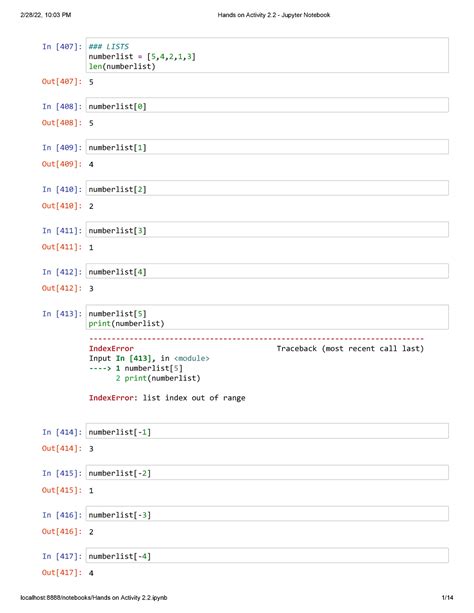Click the numberlist[0] code cell
The width and height of the screenshot is (474, 613).
[267, 106]
